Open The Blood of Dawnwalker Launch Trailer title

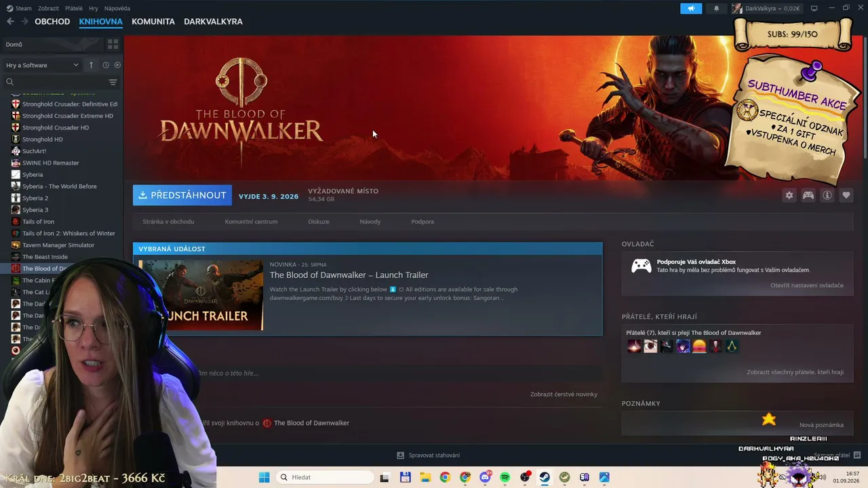click(x=349, y=275)
